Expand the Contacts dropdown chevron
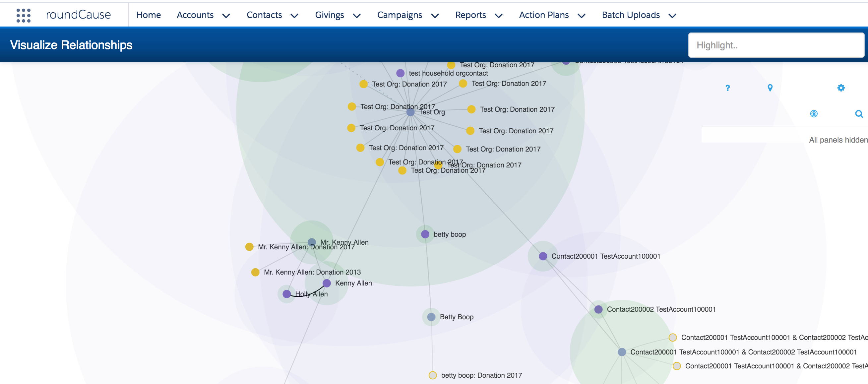The width and height of the screenshot is (868, 384). pos(294,16)
